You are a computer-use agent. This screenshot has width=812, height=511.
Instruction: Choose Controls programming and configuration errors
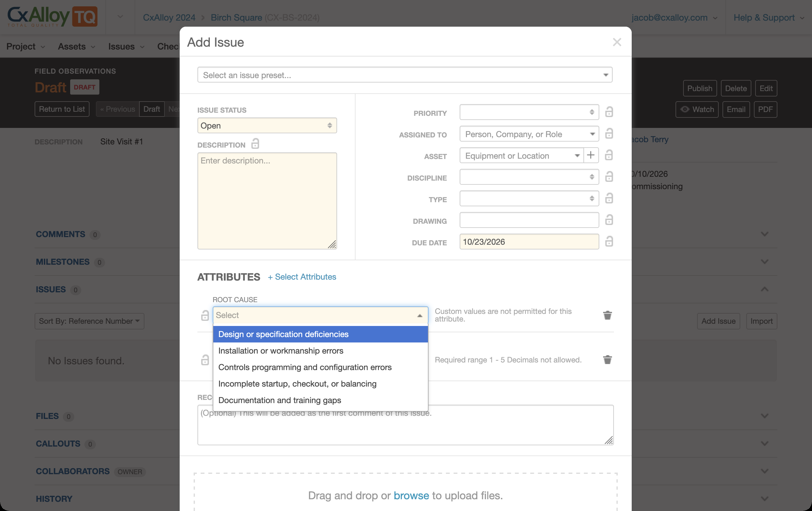tap(320, 367)
